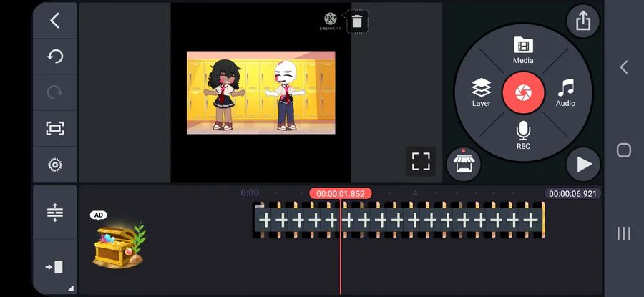Tap the total duration 00:00:06.921

coord(572,193)
